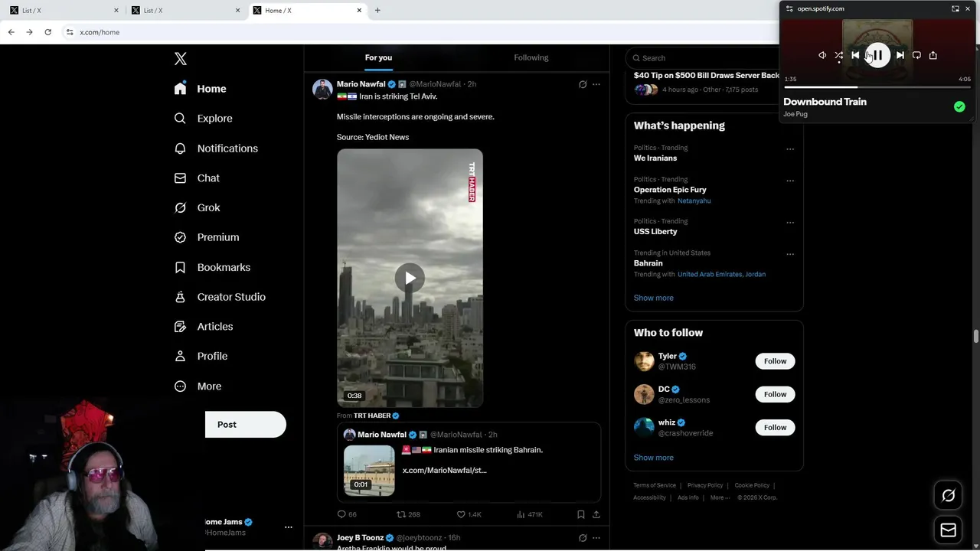
Task: Repost the post with 268 reposts
Action: click(408, 514)
